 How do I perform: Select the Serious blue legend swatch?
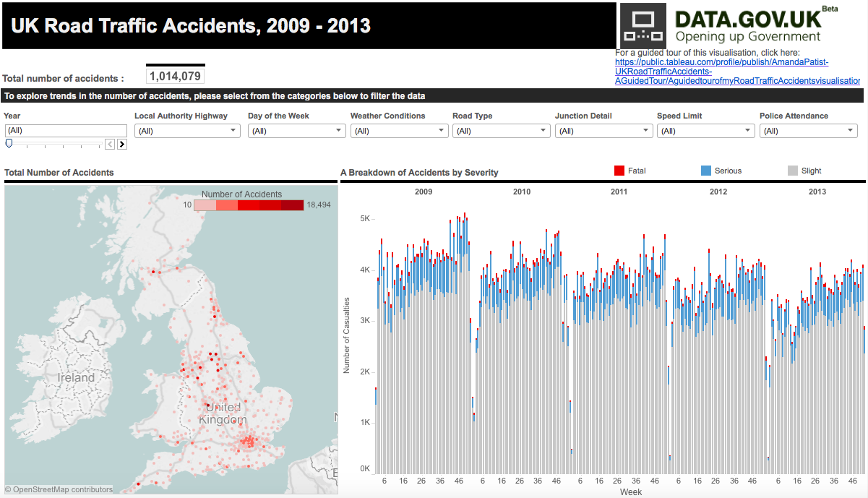(x=706, y=171)
